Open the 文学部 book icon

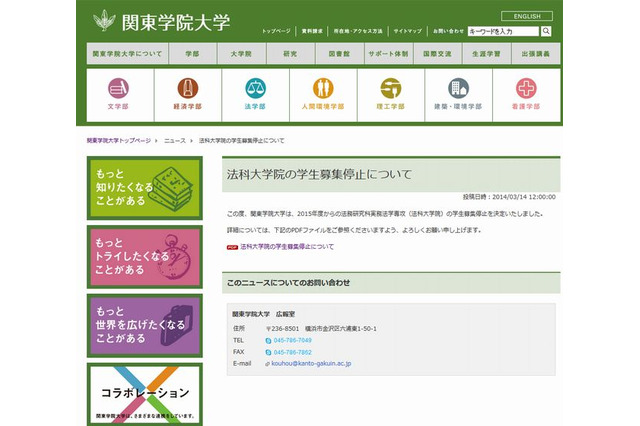118,88
